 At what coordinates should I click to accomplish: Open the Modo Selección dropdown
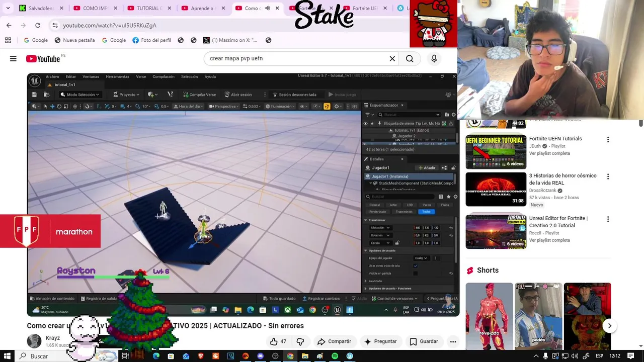click(x=79, y=95)
